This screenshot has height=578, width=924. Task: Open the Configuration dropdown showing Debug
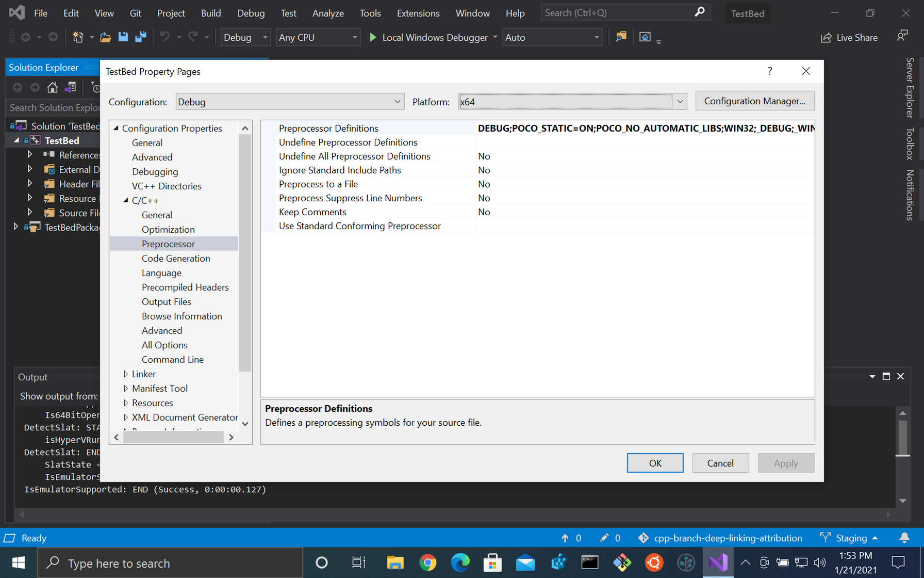point(290,102)
